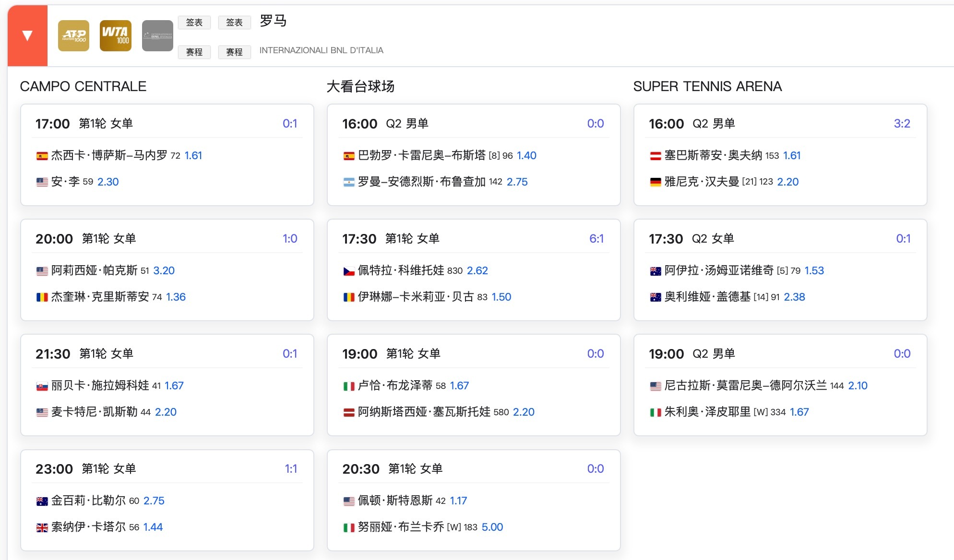
Task: Click odds 5.00 for 努丽娅·布兰卡乔
Action: click(492, 527)
